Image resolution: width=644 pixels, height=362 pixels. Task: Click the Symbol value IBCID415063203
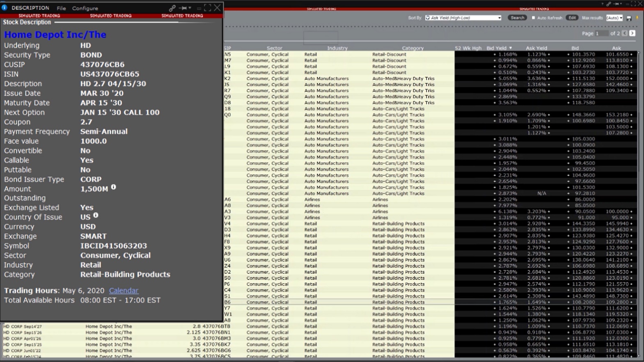click(113, 245)
